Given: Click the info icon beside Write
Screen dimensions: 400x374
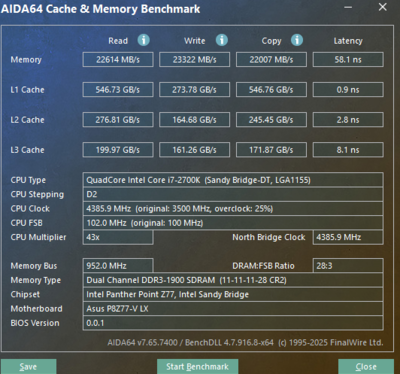Looking at the screenshot, I should [x=222, y=40].
